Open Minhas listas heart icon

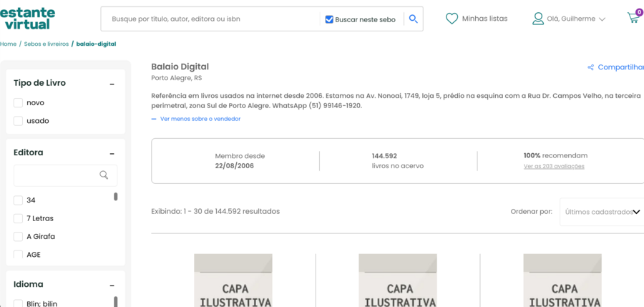[x=452, y=19]
